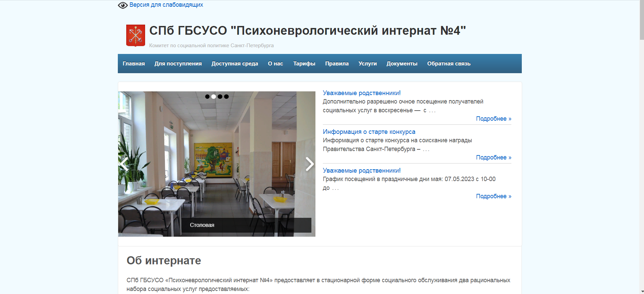Go to 'Главная' menu item

134,64
